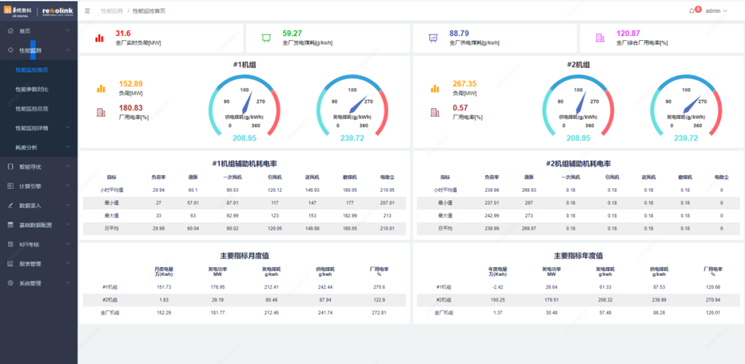
Task: Expand the 耗差分析 submenu
Action: [38, 147]
